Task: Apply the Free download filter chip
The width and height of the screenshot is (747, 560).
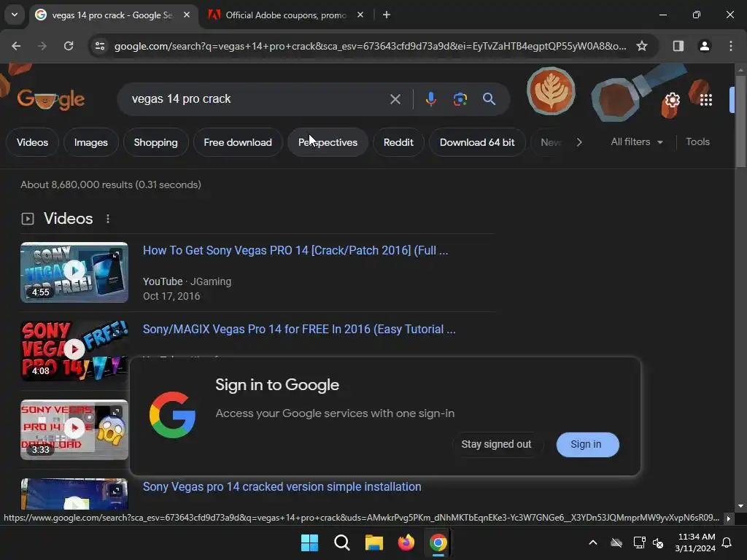Action: point(238,142)
